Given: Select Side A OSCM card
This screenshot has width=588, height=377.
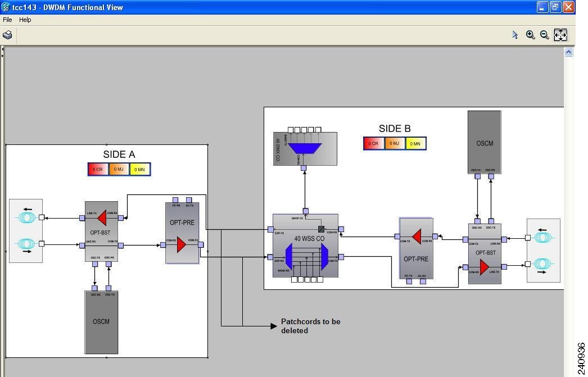Looking at the screenshot, I should pos(101,322).
